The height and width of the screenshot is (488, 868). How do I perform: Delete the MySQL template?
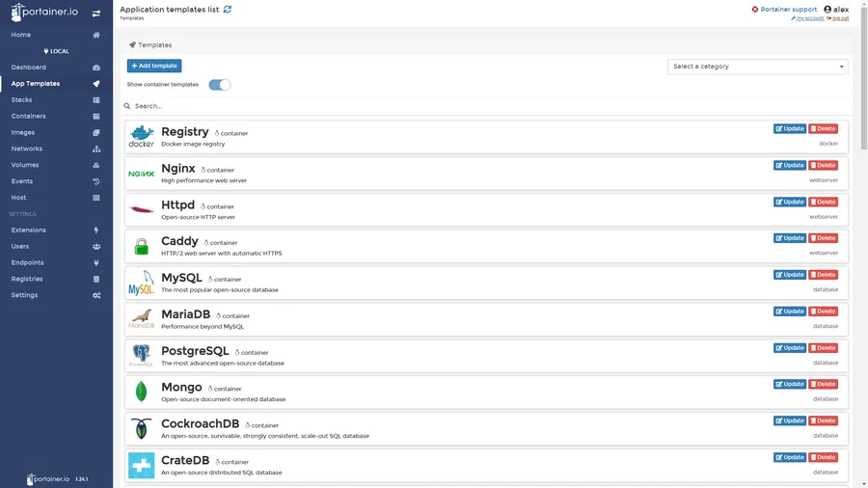[823, 275]
